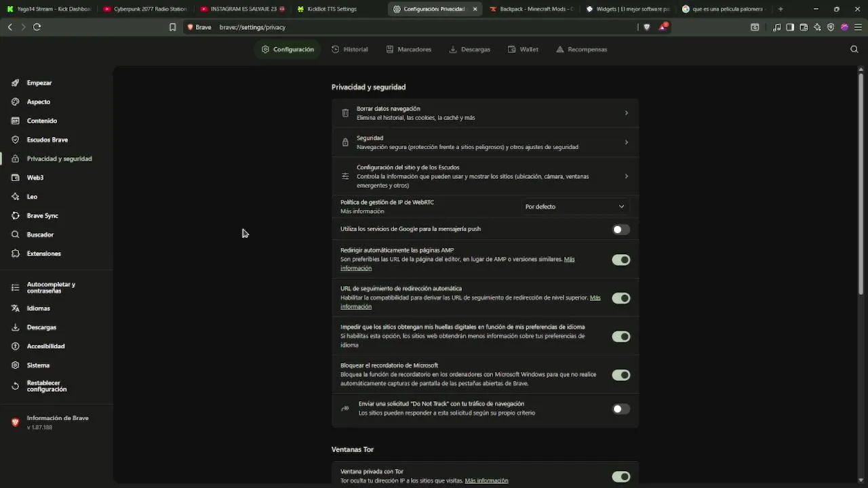Open Contenido in the sidebar
The image size is (868, 488).
(x=42, y=121)
